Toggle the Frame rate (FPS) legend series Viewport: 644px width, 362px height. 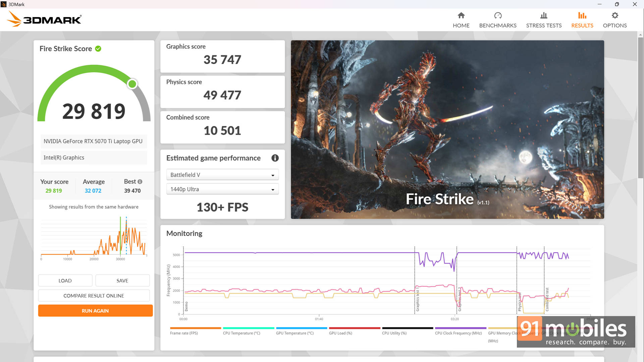184,333
